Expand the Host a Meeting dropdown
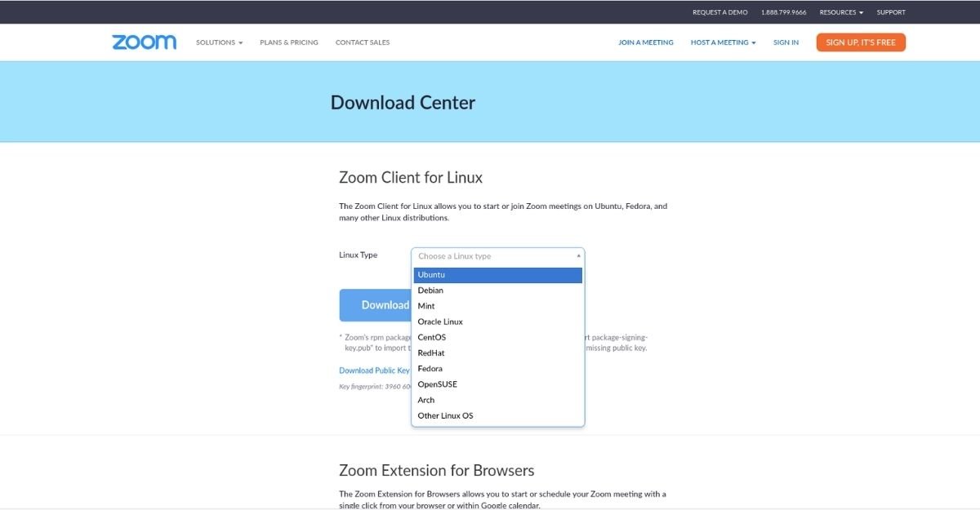This screenshot has height=510, width=980. 723,42
